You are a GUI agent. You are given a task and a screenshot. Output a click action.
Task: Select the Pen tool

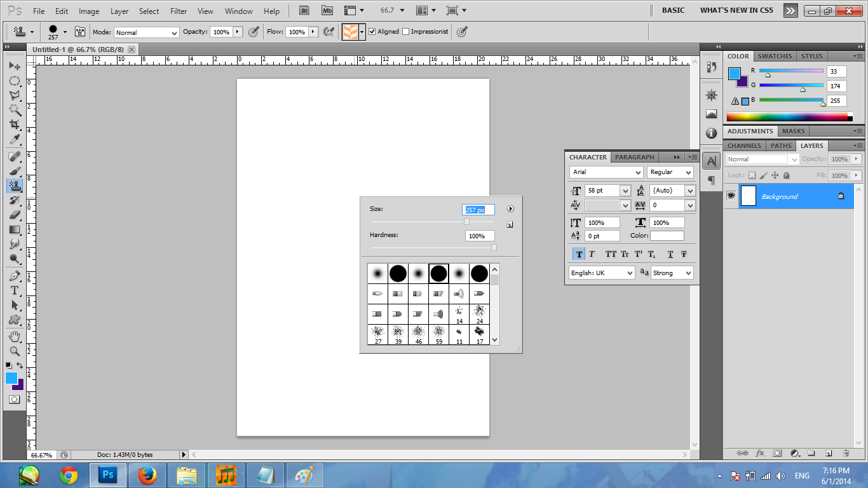(x=14, y=276)
